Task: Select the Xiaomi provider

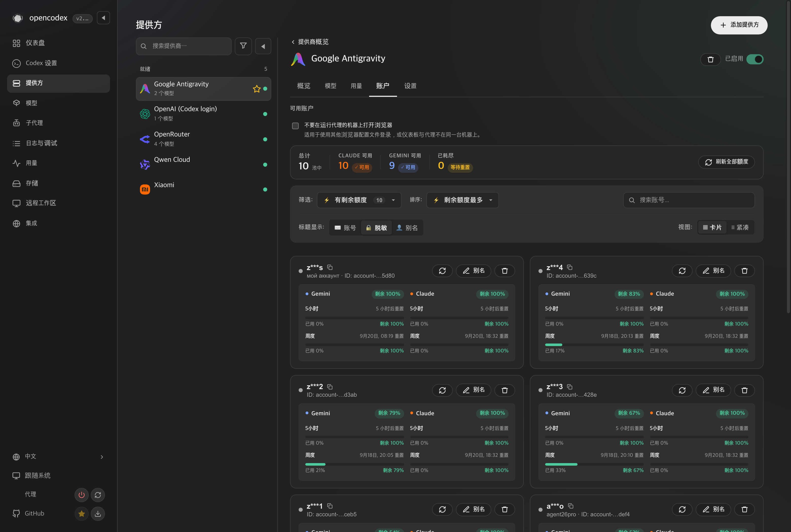Action: coord(203,189)
